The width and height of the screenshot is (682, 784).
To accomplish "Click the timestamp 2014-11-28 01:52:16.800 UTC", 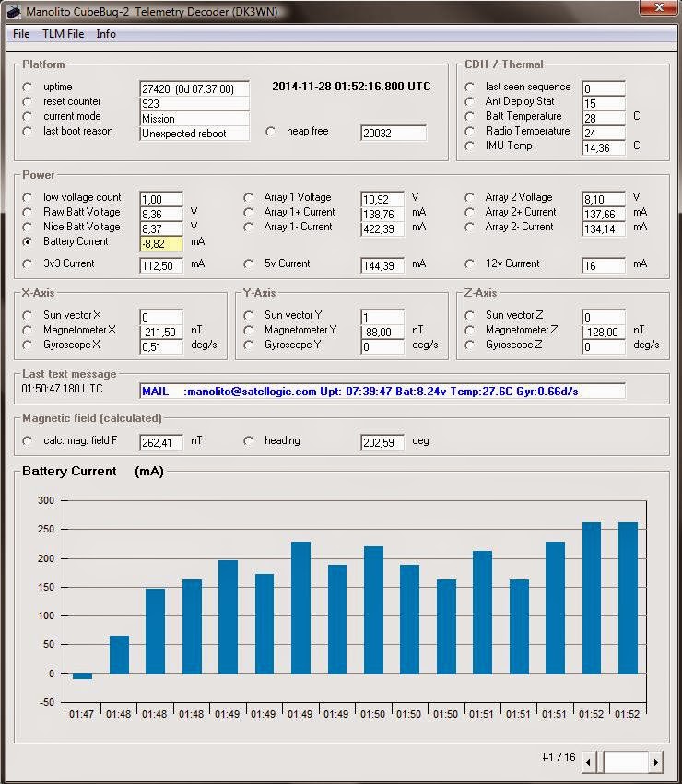I will 351,87.
